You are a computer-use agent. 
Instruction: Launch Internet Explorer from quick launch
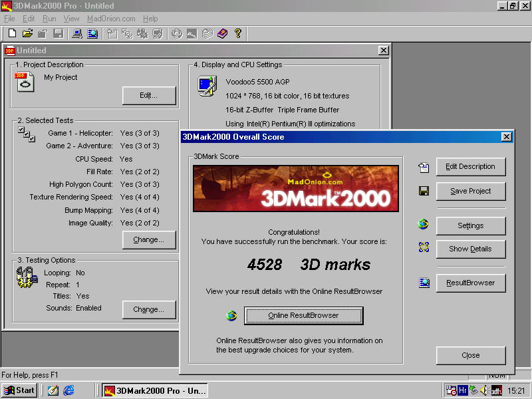click(x=68, y=390)
